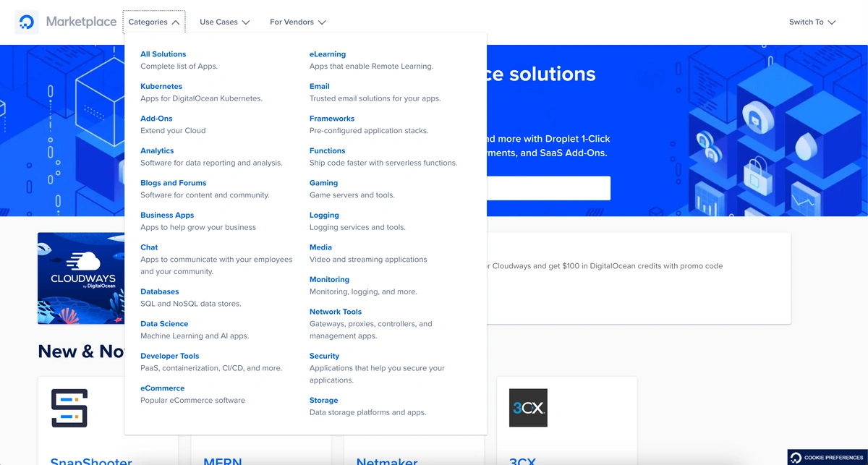Screen dimensions: 868x465
Task: Click 'Apps to help grow your business' text
Action: [x=198, y=227]
